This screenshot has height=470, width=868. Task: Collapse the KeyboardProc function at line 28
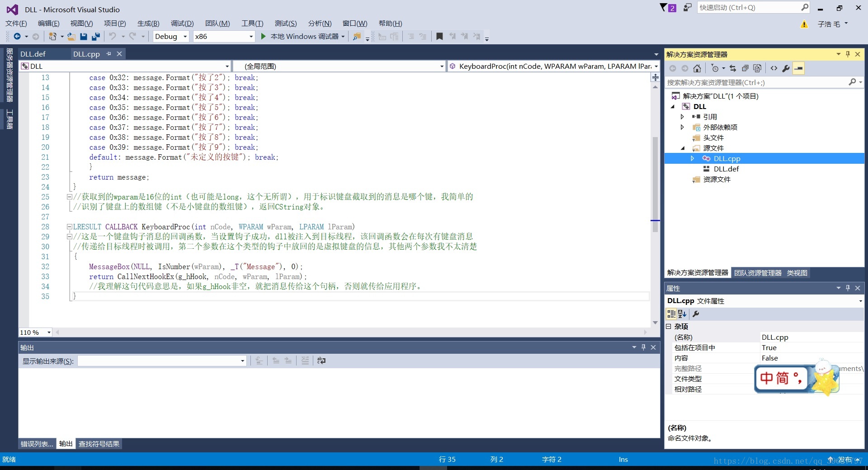tap(69, 227)
